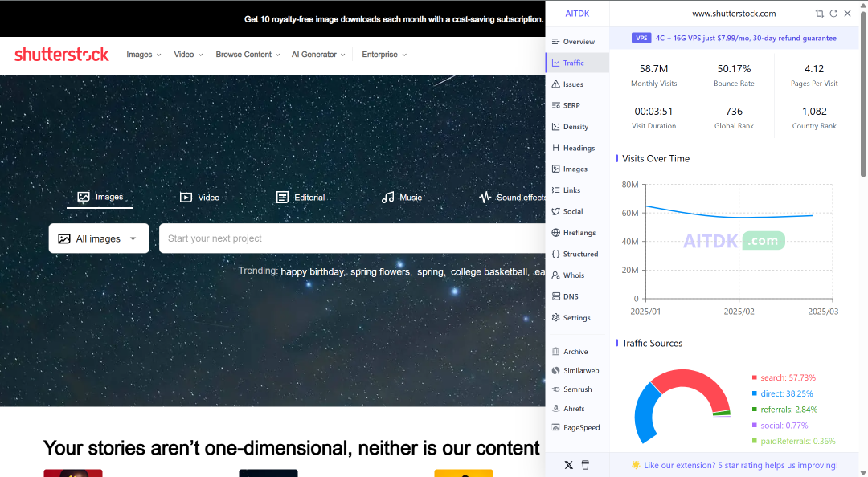Click trending term happy birthday
The image size is (868, 477).
[312, 271]
